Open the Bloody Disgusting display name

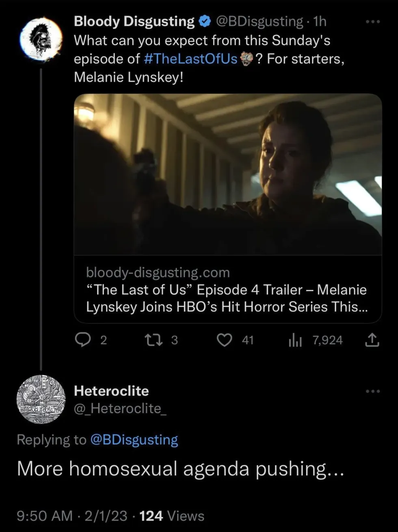point(134,22)
